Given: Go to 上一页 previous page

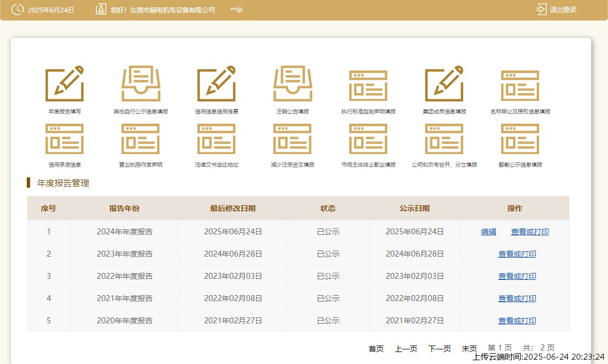Looking at the screenshot, I should pyautogui.click(x=406, y=349).
